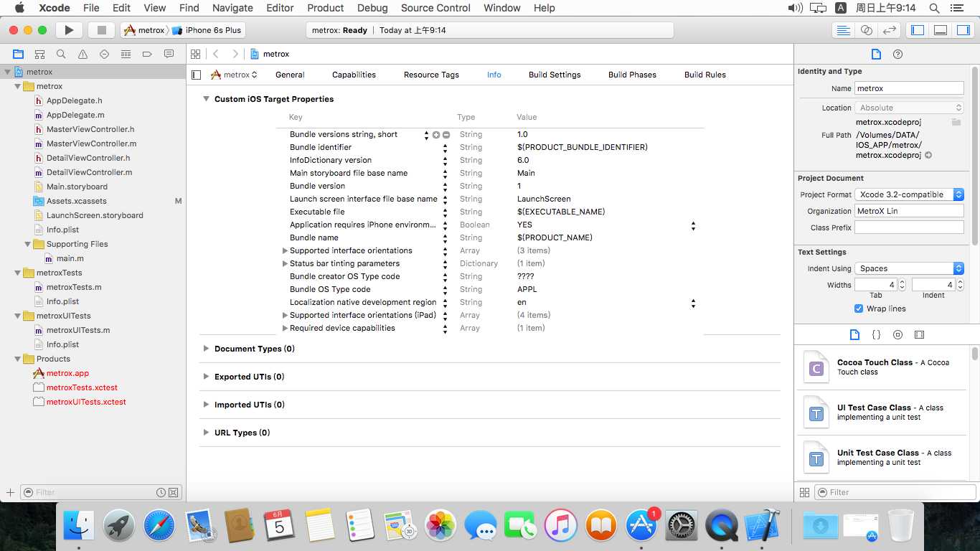Click the Class Prefix text field
This screenshot has height=551, width=980.
(909, 227)
